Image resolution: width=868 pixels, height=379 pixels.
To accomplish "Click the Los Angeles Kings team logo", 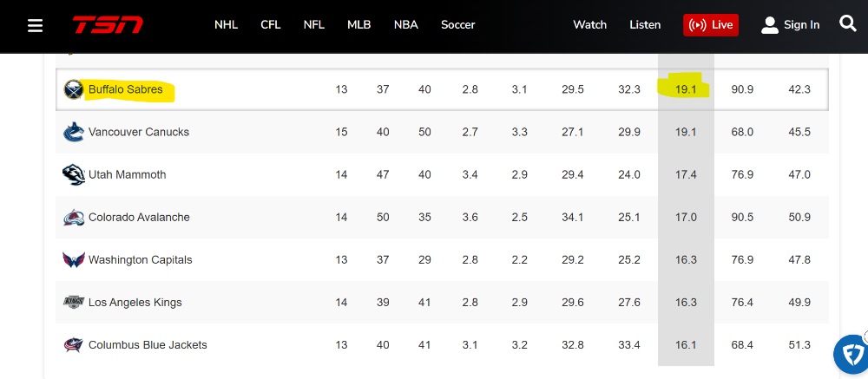I will click(74, 302).
